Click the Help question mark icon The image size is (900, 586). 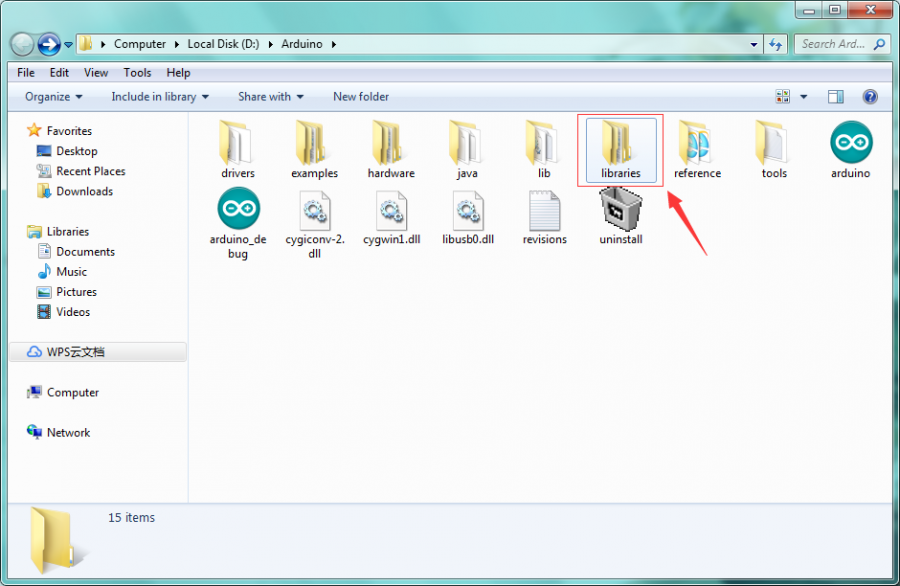tap(869, 96)
